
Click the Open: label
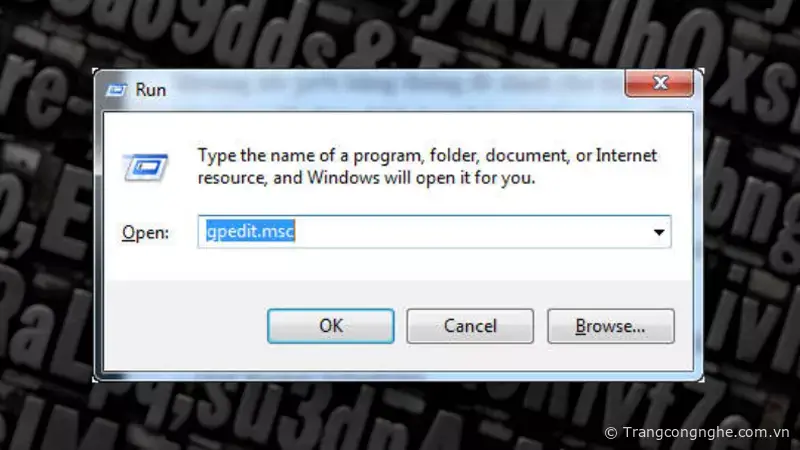[145, 233]
